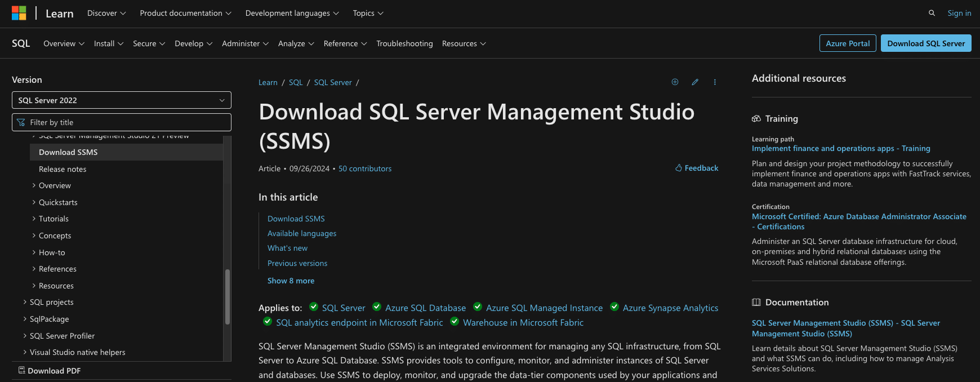Open the search magnifier icon
Image resolution: width=980 pixels, height=382 pixels.
(x=932, y=13)
